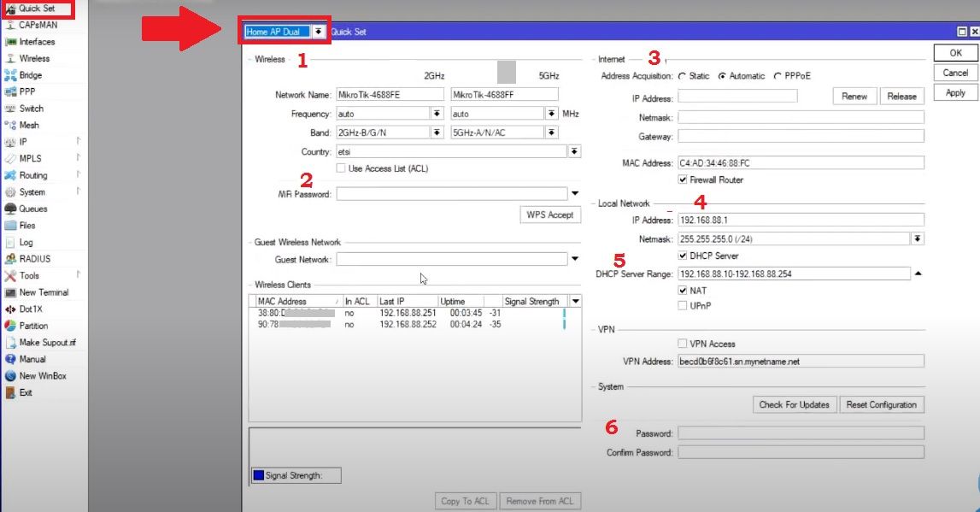Sort by MAC Address column header

298,302
